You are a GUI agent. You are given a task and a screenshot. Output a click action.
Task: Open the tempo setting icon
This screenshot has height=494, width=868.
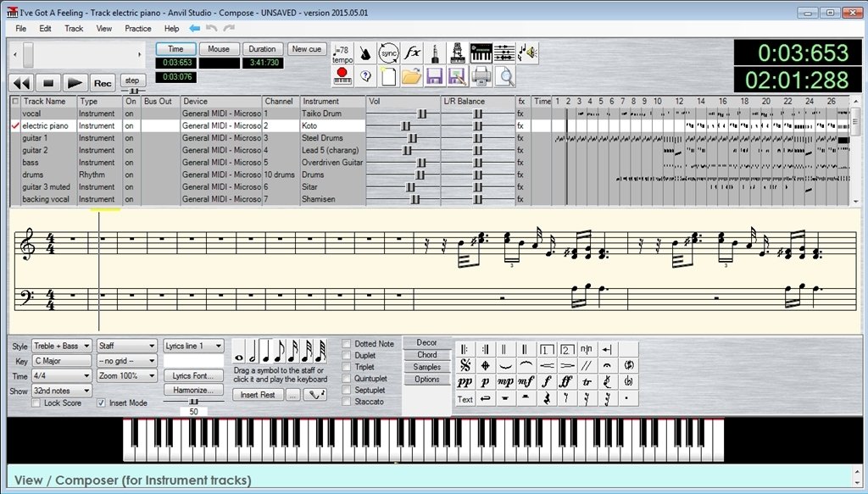tap(342, 53)
